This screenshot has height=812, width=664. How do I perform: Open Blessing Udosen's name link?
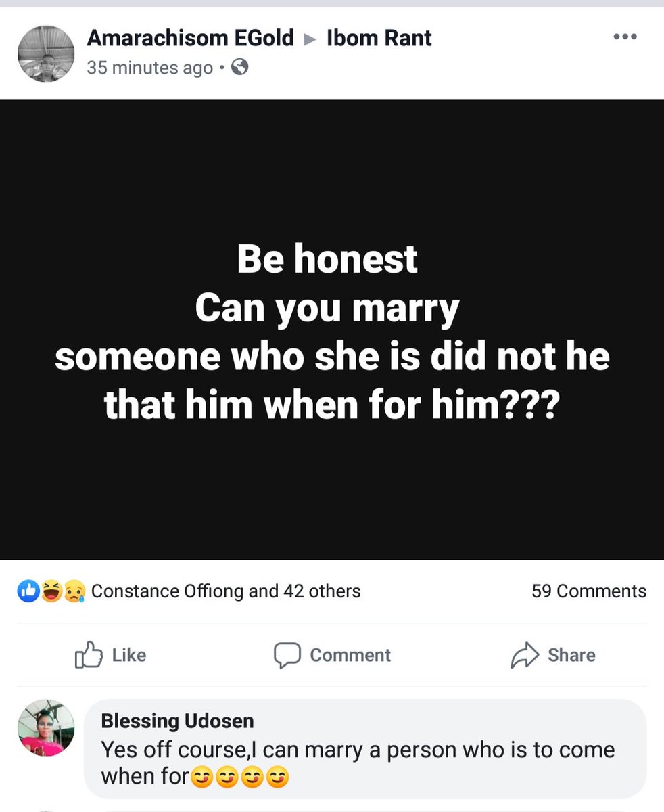[x=177, y=721]
